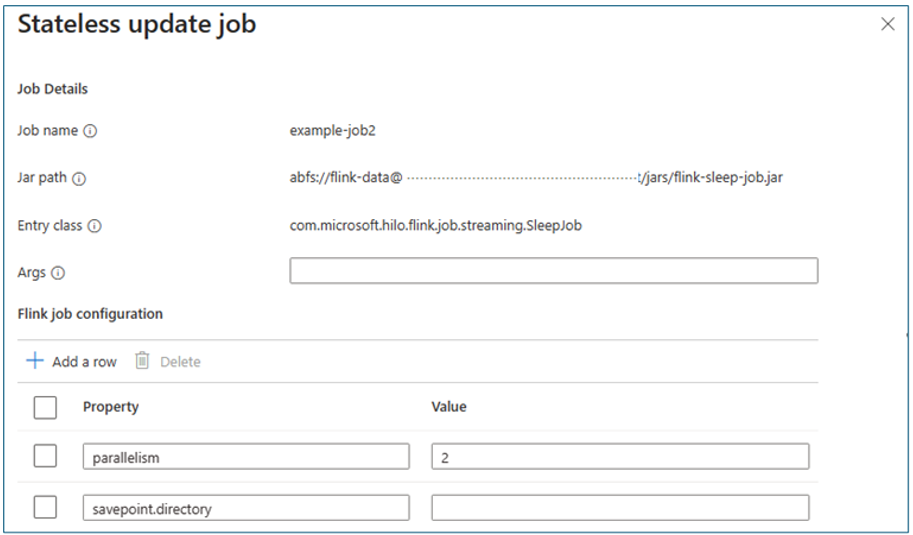The height and width of the screenshot is (535, 913).
Task: Add a row with the plus icon
Action: [35, 361]
